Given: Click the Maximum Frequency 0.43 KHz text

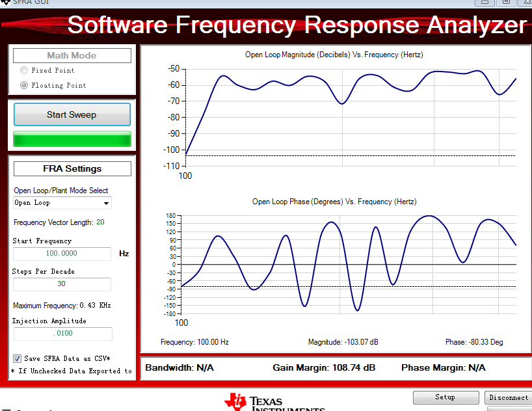Looking at the screenshot, I should (x=62, y=306).
